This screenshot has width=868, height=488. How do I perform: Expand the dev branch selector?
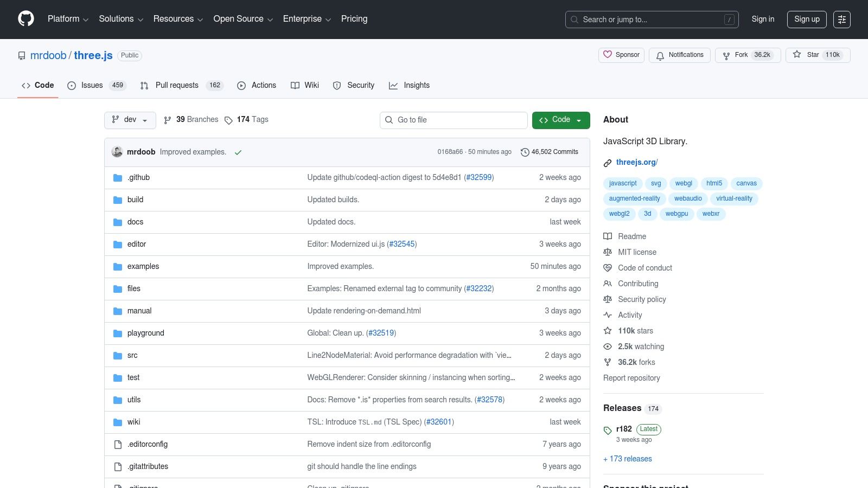tap(130, 120)
